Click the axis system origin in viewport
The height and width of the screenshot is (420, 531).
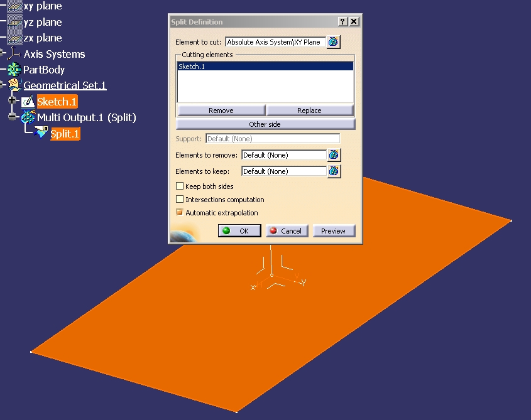(x=271, y=276)
